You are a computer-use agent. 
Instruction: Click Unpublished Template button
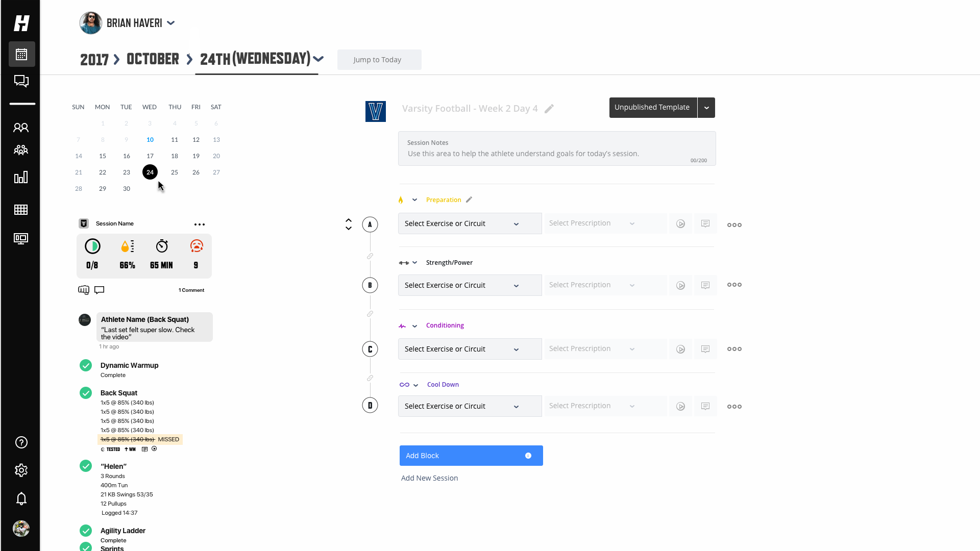[653, 108]
